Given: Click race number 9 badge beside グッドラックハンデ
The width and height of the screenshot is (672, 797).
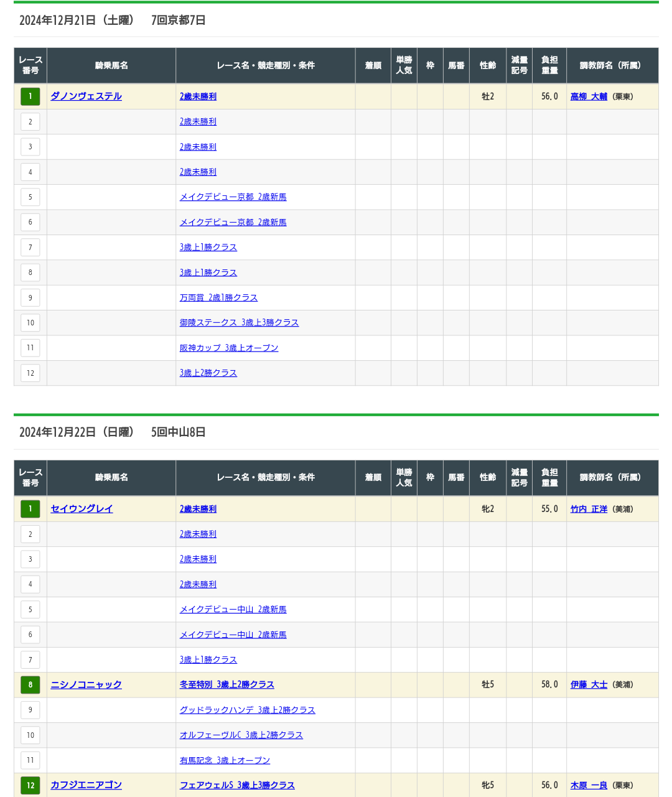Looking at the screenshot, I should (30, 710).
